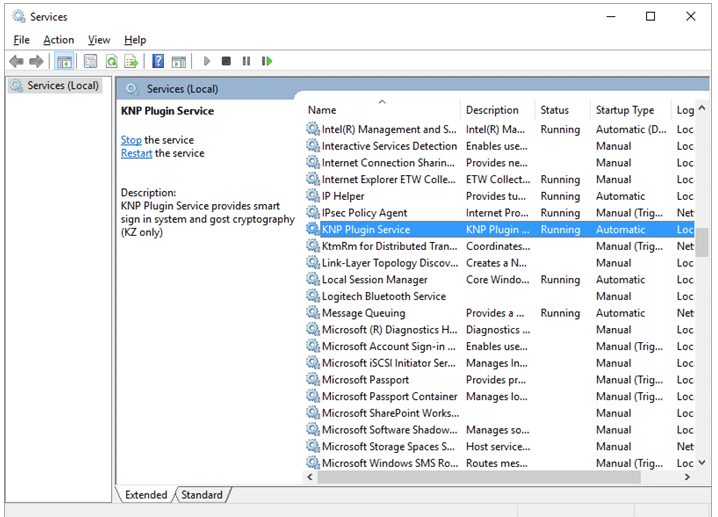Click horizontal scrollbar left arrow
The image size is (718, 517).
310,477
